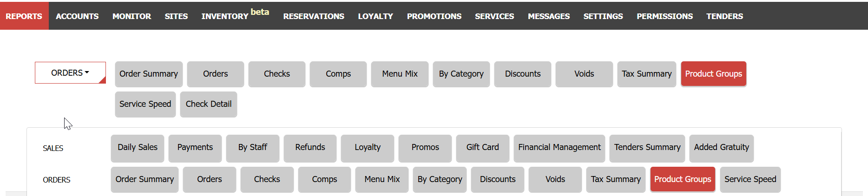Select the top-row Service Speed button under Order Summary

point(145,104)
